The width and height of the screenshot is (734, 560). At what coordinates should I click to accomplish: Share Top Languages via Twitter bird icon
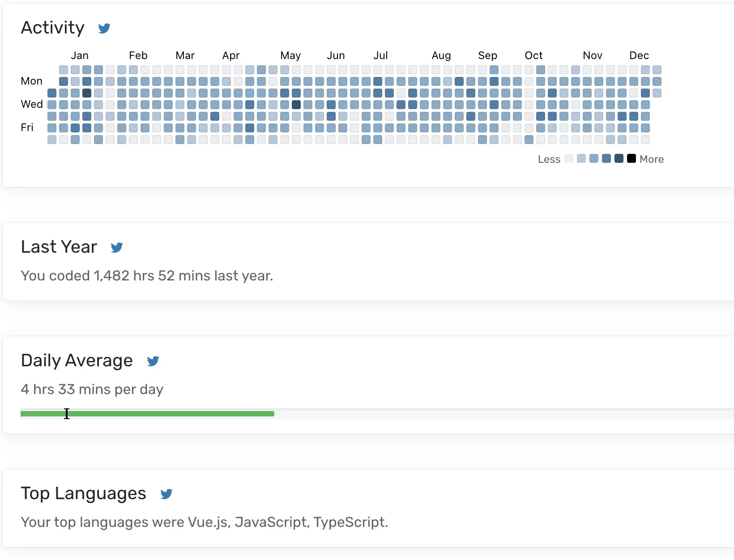pos(166,494)
